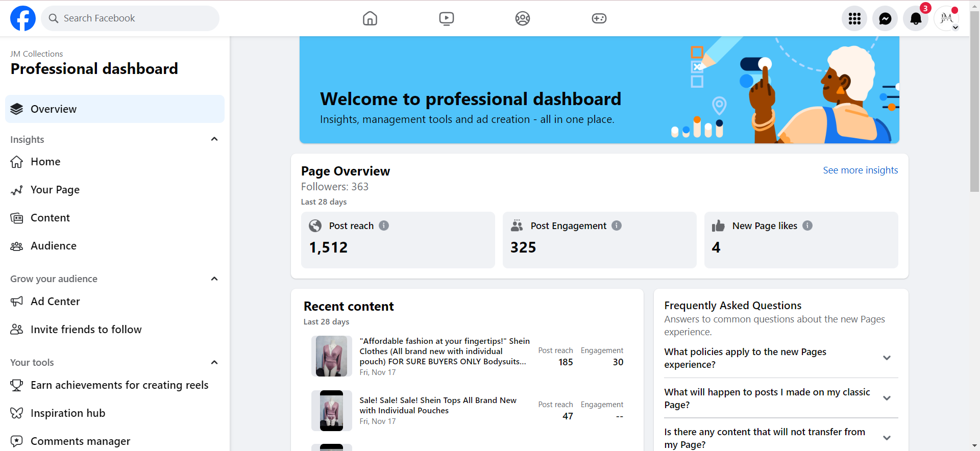Click the Post Engagement people icon

point(517,225)
